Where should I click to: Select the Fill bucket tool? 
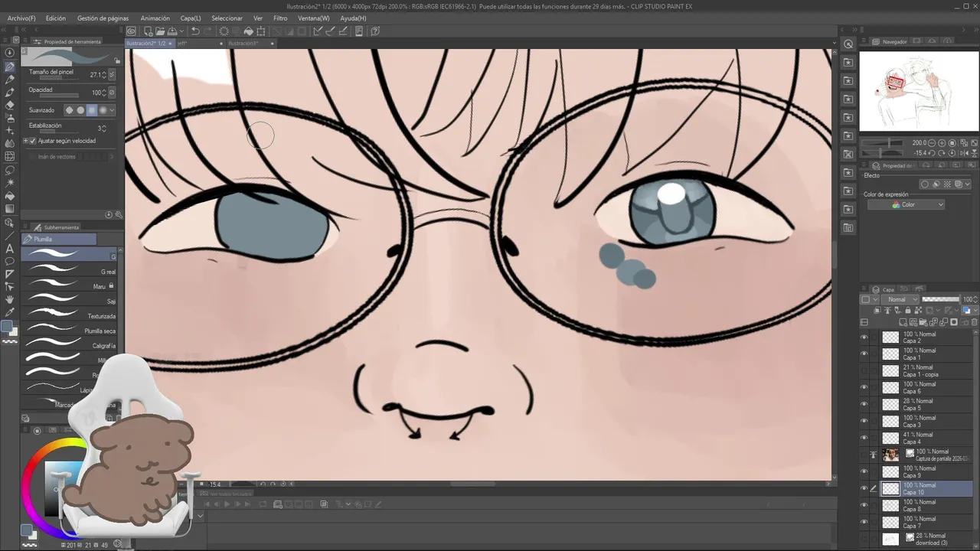(10, 196)
